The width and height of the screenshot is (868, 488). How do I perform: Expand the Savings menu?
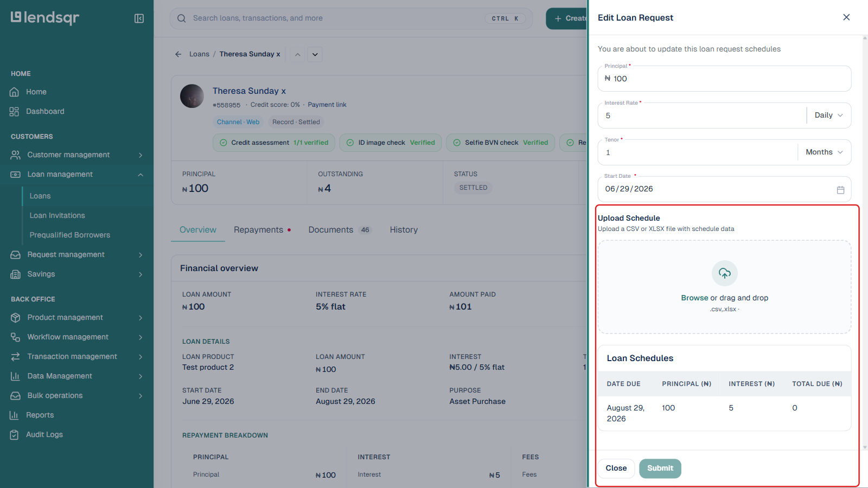77,274
